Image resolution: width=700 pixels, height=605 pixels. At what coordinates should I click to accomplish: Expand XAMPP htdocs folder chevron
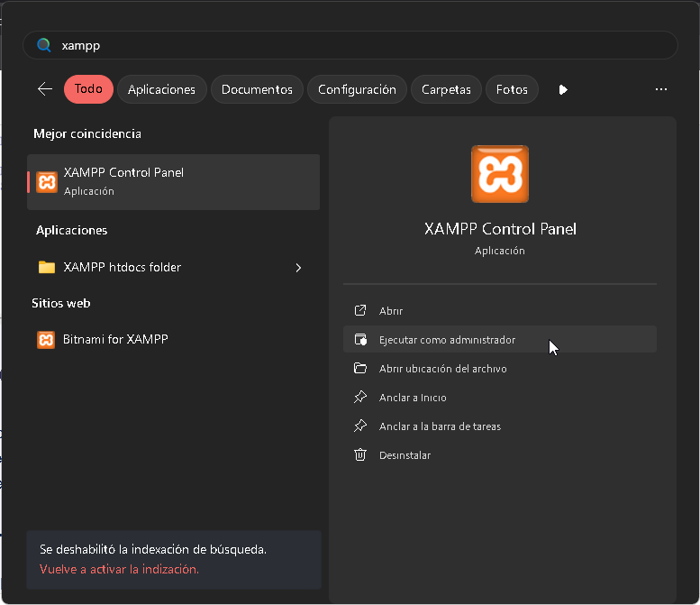(x=298, y=267)
